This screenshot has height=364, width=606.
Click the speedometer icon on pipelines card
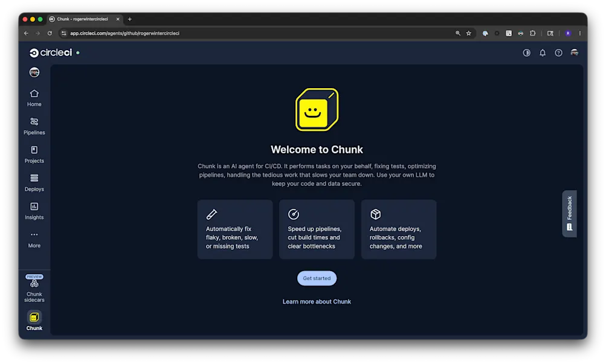pyautogui.click(x=294, y=214)
